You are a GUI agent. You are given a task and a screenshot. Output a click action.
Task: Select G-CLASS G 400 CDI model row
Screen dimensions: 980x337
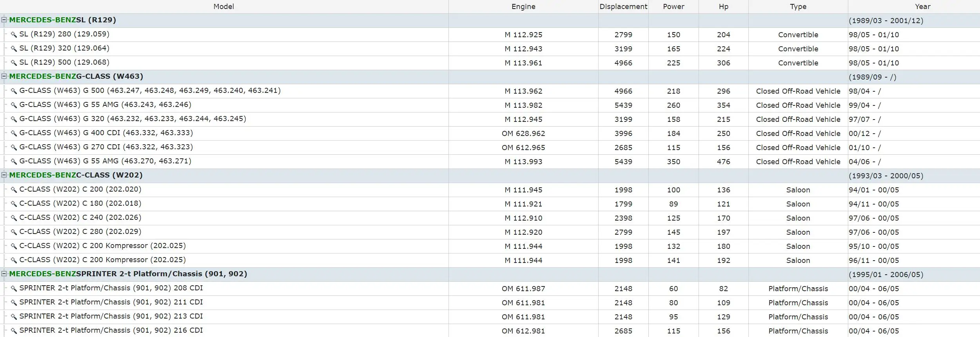point(106,133)
